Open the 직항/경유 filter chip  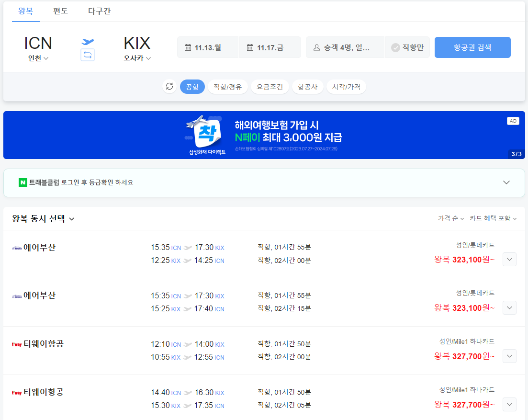pos(228,87)
